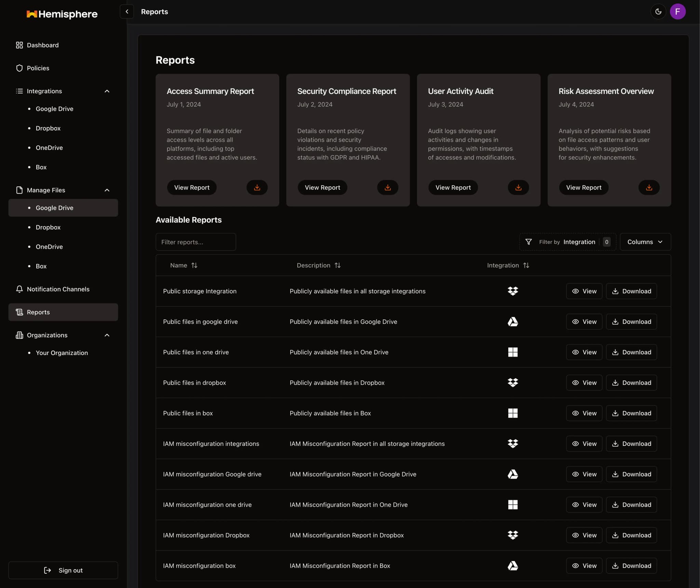700x588 pixels.
Task: View IAM misconfiguration Google drive report
Action: (x=584, y=474)
